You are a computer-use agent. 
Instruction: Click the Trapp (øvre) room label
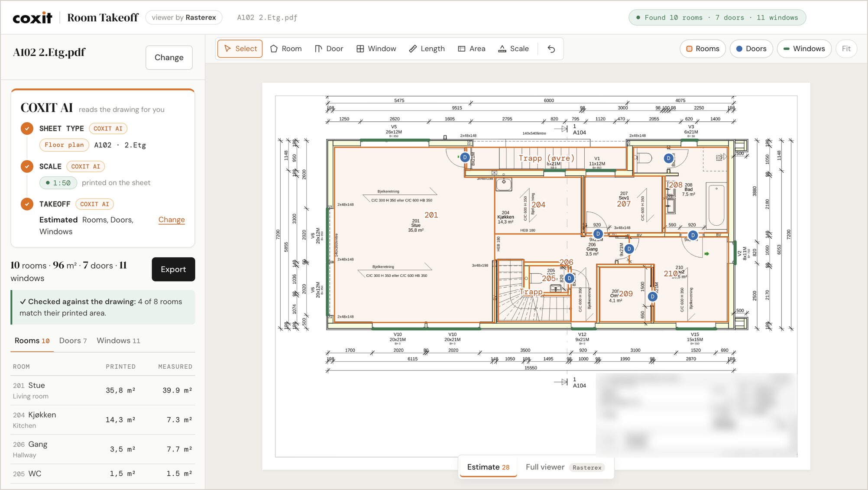pos(547,158)
